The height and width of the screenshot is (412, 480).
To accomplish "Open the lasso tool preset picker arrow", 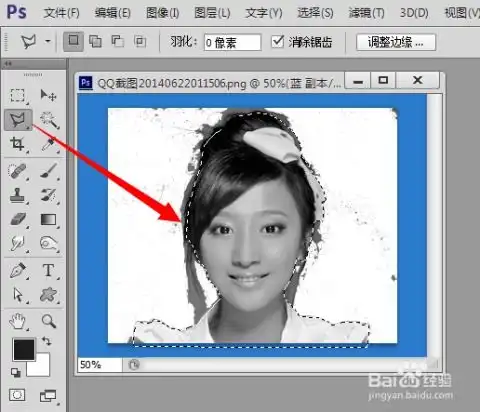I will click(x=48, y=41).
